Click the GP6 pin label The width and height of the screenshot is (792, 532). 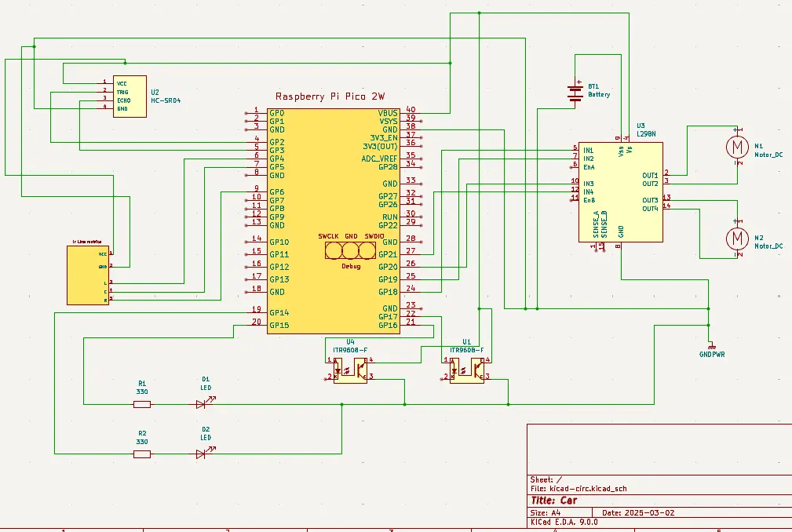(x=277, y=191)
